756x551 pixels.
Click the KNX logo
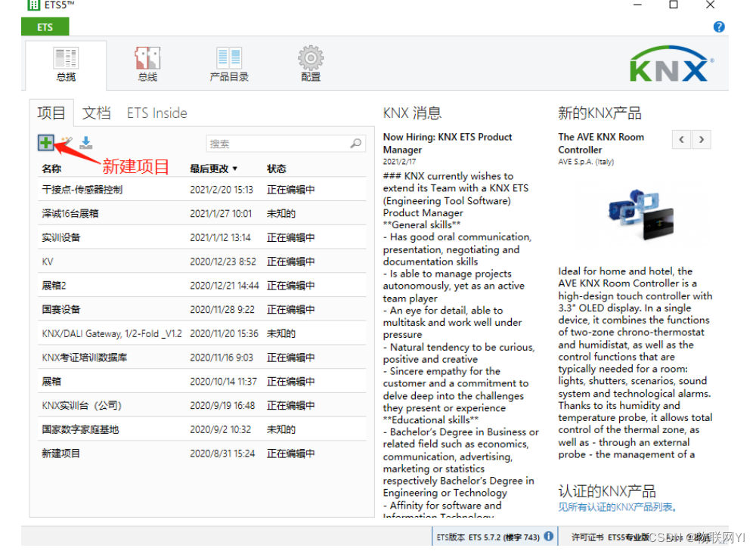(672, 64)
